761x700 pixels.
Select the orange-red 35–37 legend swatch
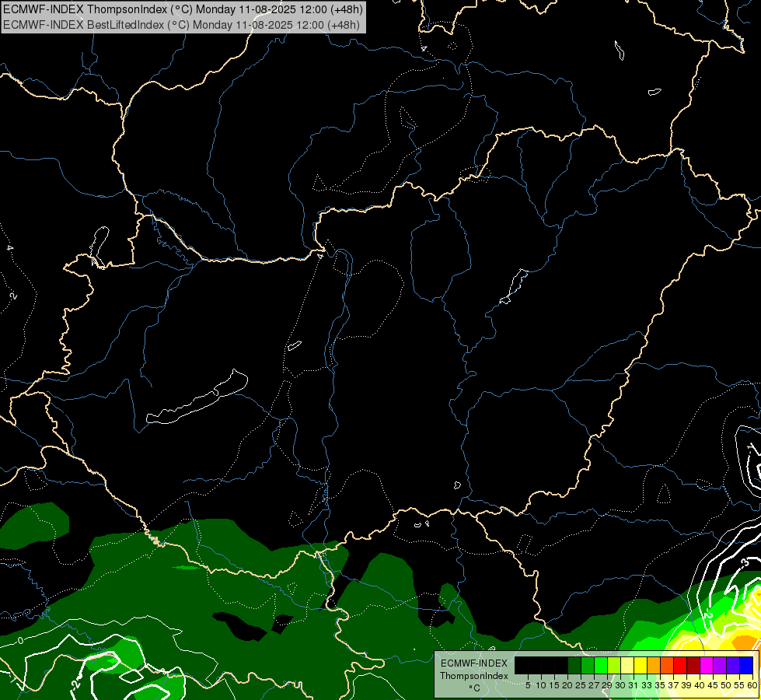click(667, 665)
